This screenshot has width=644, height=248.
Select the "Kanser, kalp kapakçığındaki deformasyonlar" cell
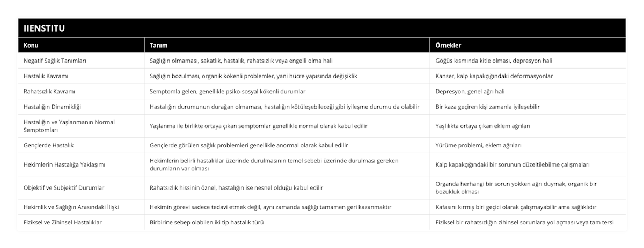(494, 76)
